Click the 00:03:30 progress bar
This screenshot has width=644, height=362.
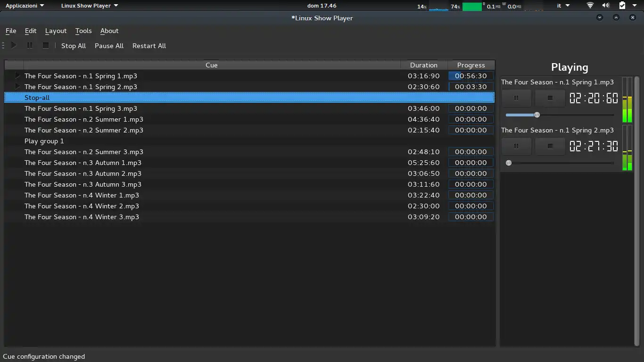point(471,87)
